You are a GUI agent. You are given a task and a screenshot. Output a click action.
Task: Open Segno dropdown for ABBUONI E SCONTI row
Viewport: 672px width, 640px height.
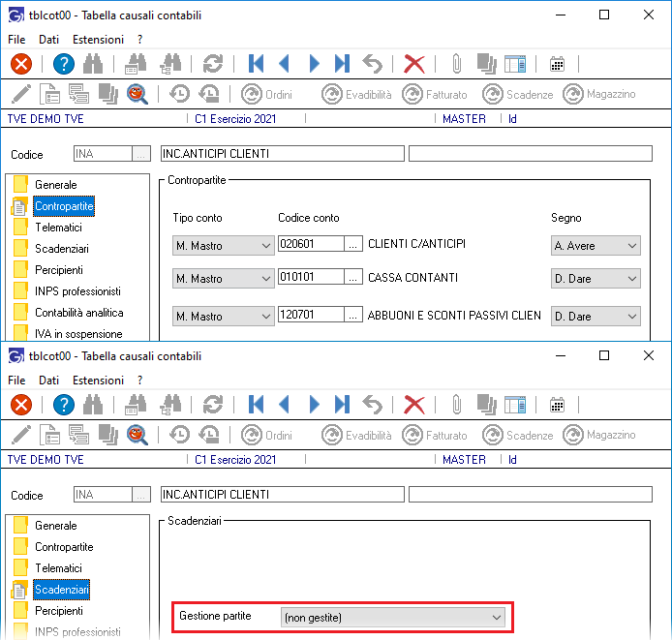pyautogui.click(x=596, y=317)
